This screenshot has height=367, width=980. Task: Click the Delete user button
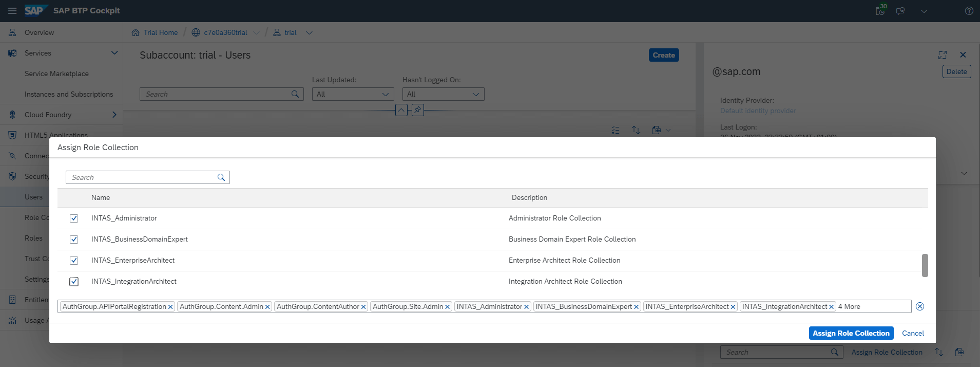click(957, 71)
